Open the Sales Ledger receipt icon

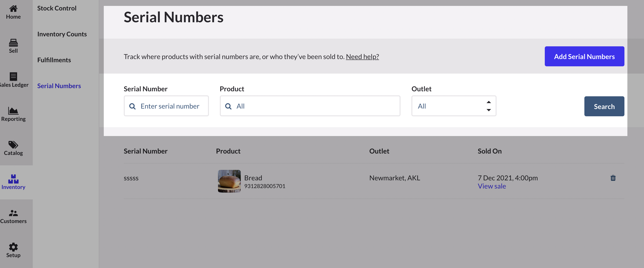point(13,77)
